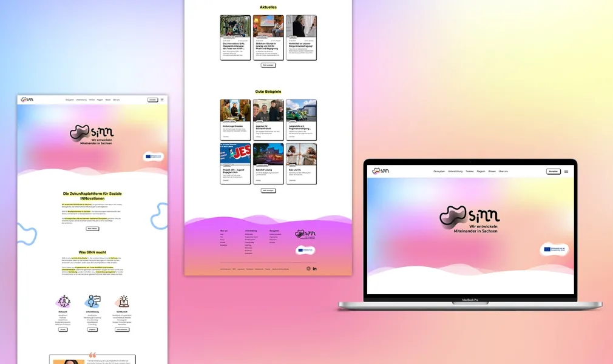The image size is (613, 364).
Task: Open the Bahnhof Leipzig example card
Action: click(x=268, y=163)
